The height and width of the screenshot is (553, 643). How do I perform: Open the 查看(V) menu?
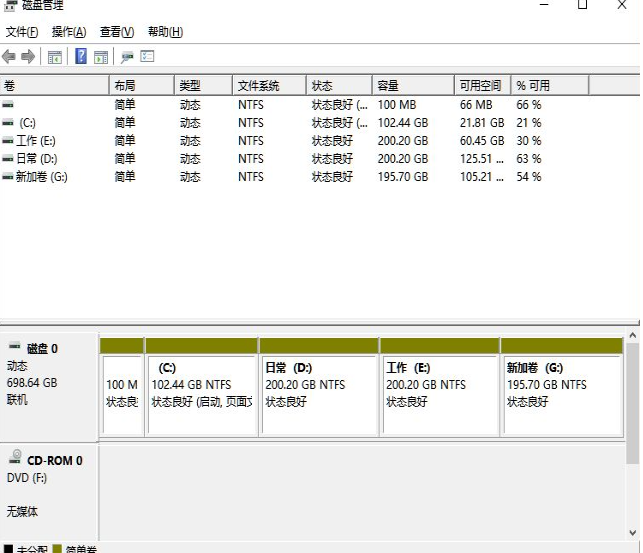tap(116, 32)
